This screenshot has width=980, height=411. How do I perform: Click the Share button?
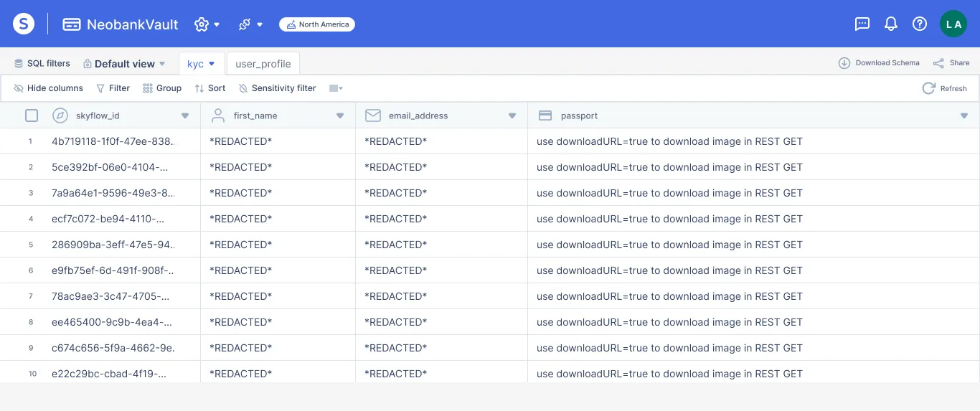pyautogui.click(x=951, y=63)
